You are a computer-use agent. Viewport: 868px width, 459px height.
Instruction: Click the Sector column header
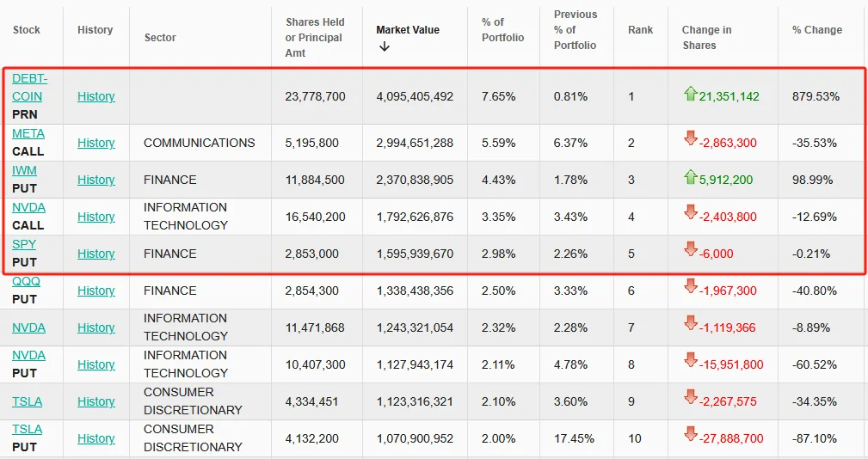[x=160, y=37]
